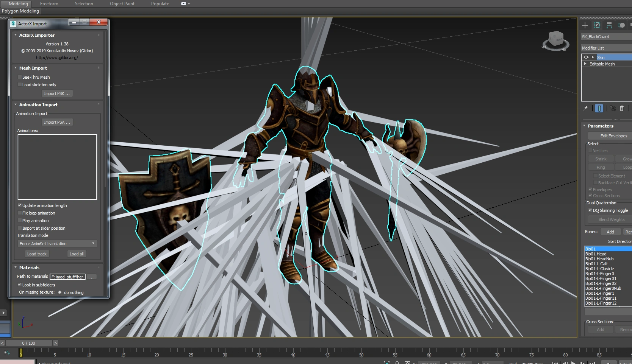Open the Create command panel tab
Viewport: 632px width, 364px height.
click(x=585, y=25)
